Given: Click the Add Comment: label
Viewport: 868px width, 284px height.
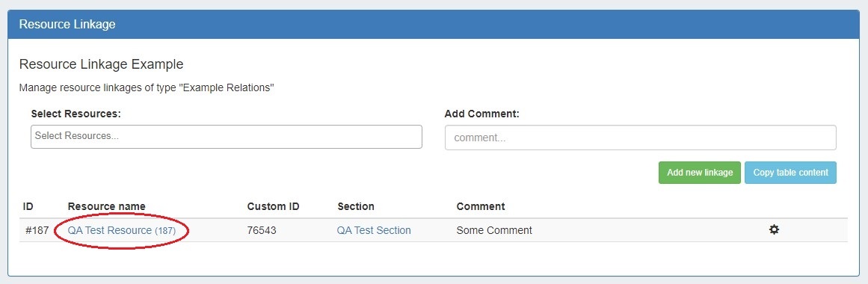Looking at the screenshot, I should [x=482, y=114].
